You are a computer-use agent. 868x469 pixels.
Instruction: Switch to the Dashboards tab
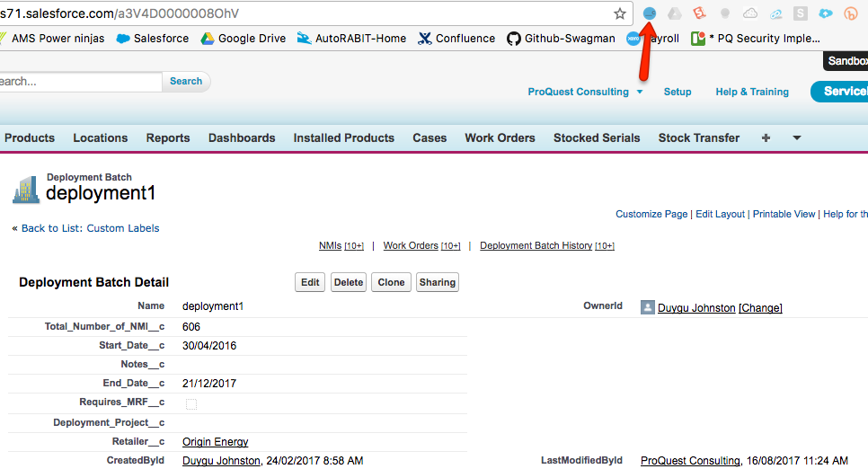pos(242,137)
